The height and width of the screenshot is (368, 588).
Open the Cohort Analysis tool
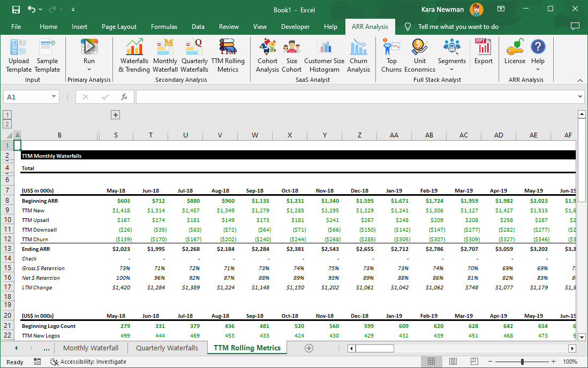[x=267, y=53]
